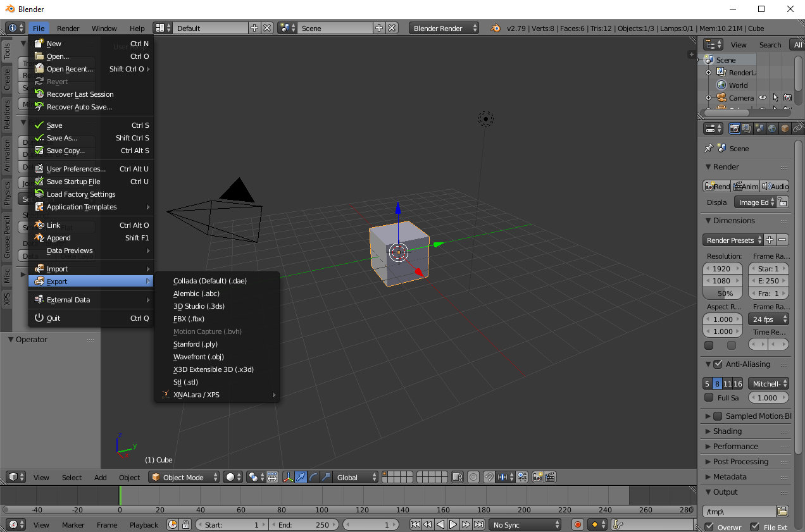Click the Play animation forward button
The height and width of the screenshot is (532, 805).
click(453, 524)
